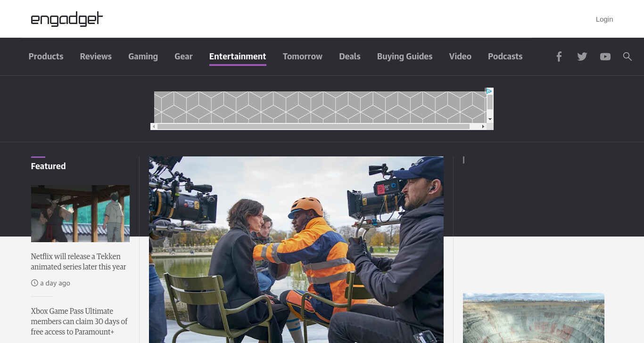Click the 'Featured' heading
Image resolution: width=644 pixels, height=343 pixels.
pyautogui.click(x=48, y=166)
